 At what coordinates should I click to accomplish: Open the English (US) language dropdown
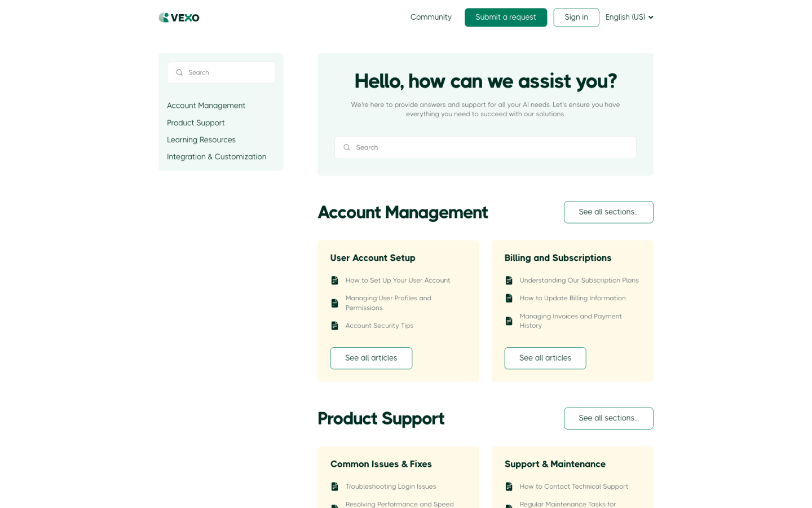point(629,17)
